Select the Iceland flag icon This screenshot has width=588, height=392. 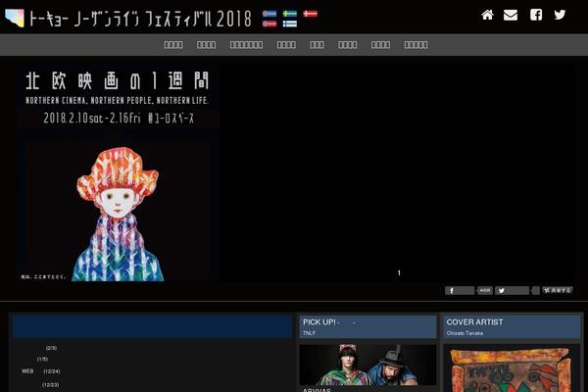tap(269, 14)
